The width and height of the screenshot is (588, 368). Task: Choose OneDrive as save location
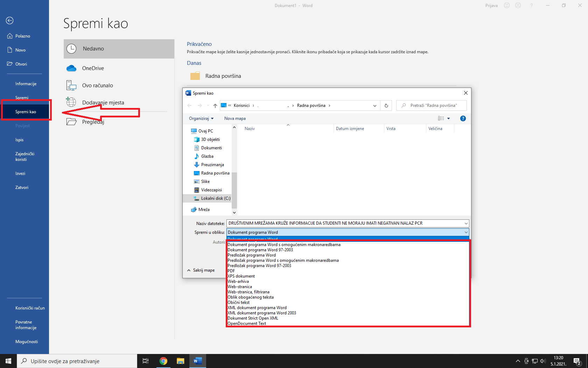pos(119,68)
